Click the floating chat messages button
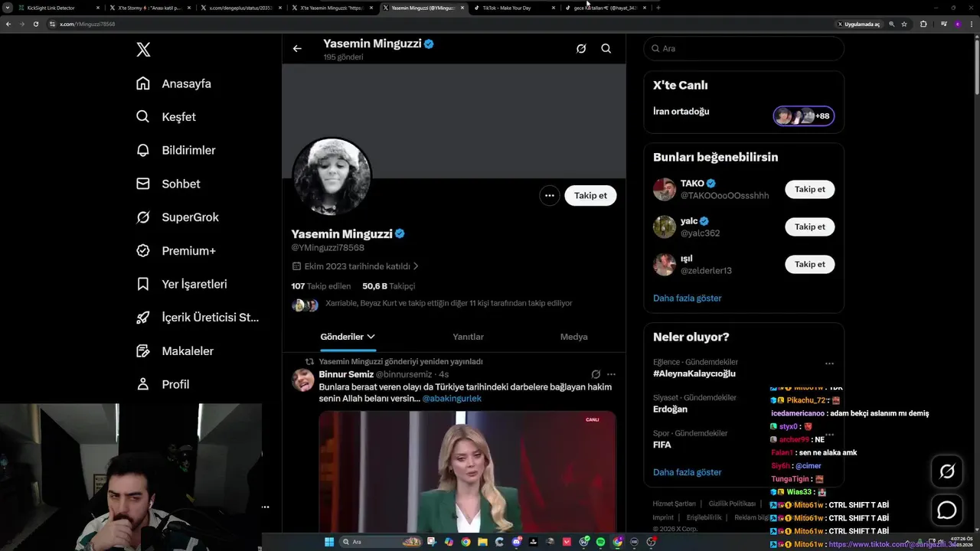This screenshot has height=551, width=980. (947, 510)
